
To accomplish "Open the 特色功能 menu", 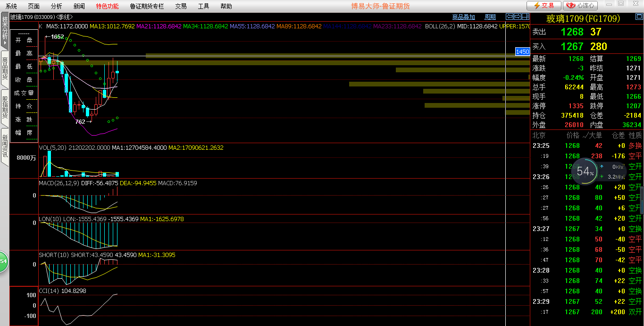I will point(108,6).
